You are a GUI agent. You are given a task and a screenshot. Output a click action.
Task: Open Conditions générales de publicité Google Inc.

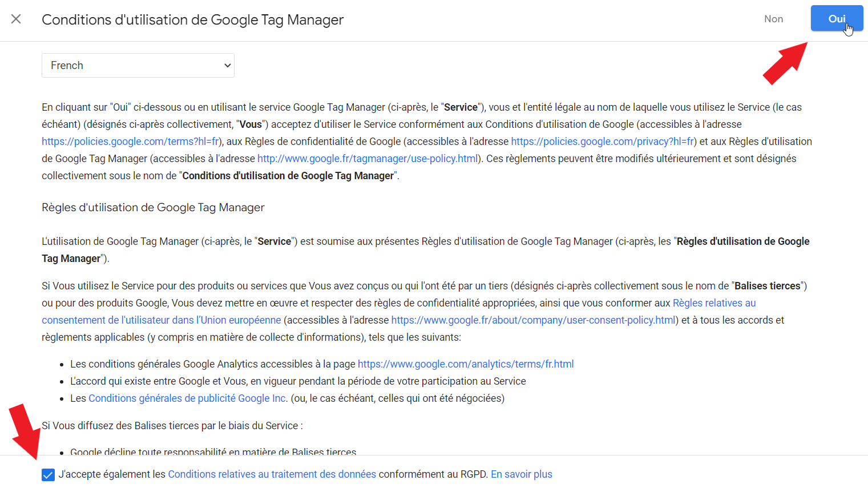(x=187, y=398)
